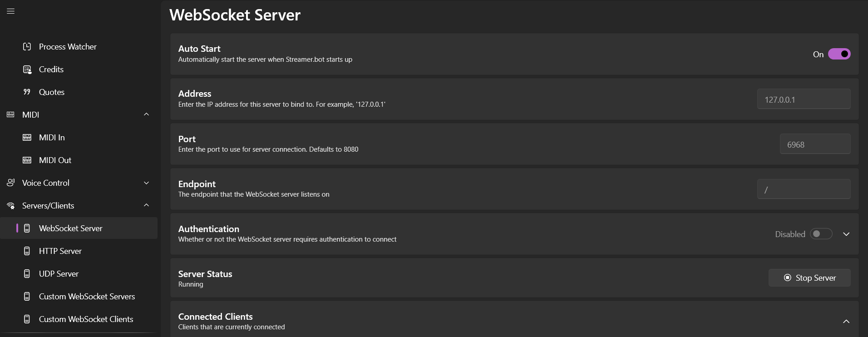Click the Stop Server button
Viewport: 868px width, 337px height.
click(809, 278)
